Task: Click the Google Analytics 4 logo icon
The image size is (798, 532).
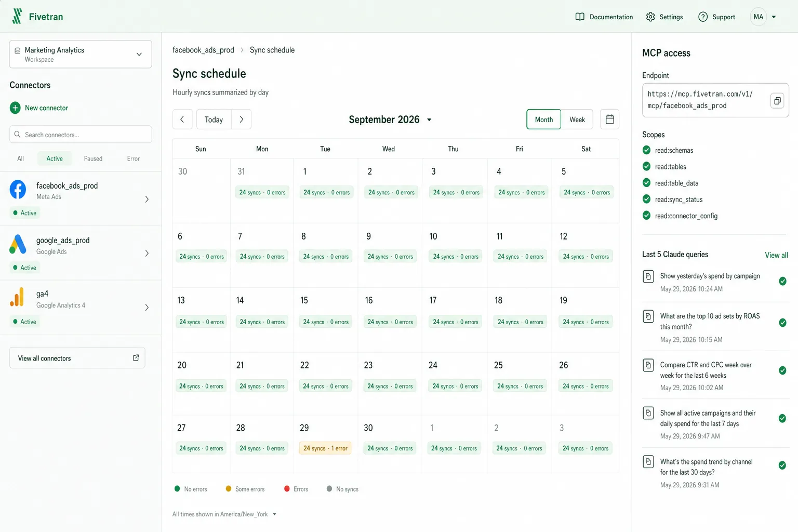Action: click(17, 297)
